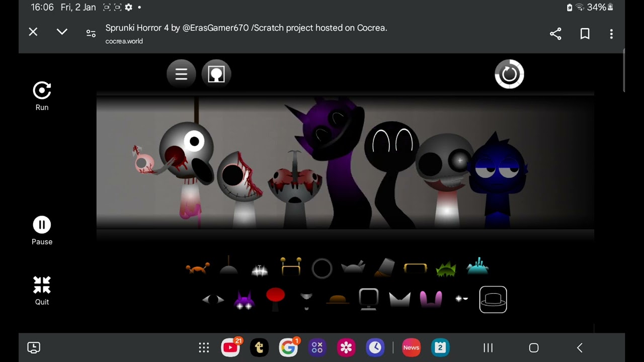This screenshot has width=644, height=362.
Task: Tap the home navigation button
Action: 534,347
